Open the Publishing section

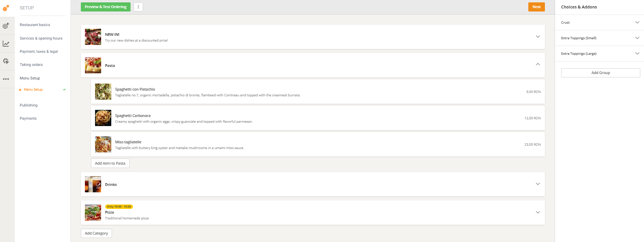(x=28, y=105)
